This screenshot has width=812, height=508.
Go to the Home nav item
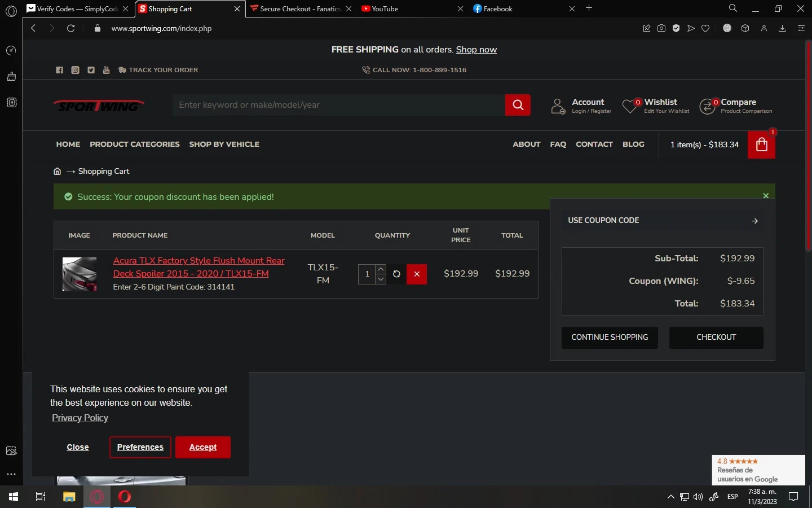point(68,144)
